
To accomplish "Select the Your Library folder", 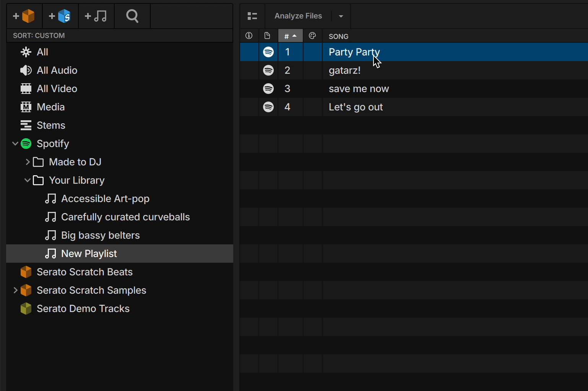I will (120, 180).
